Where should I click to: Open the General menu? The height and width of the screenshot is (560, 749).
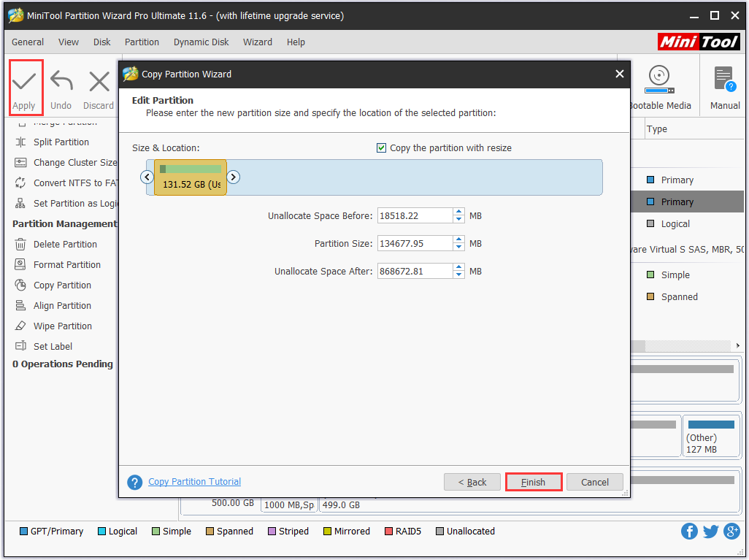28,42
